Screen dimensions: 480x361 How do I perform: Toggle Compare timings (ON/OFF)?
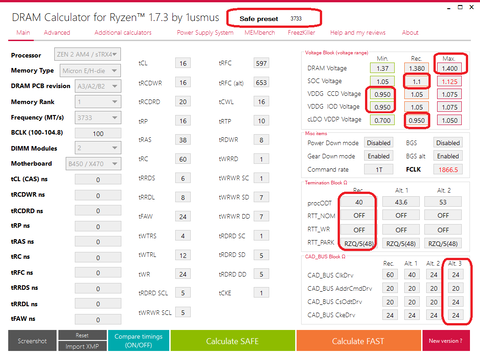point(139,341)
